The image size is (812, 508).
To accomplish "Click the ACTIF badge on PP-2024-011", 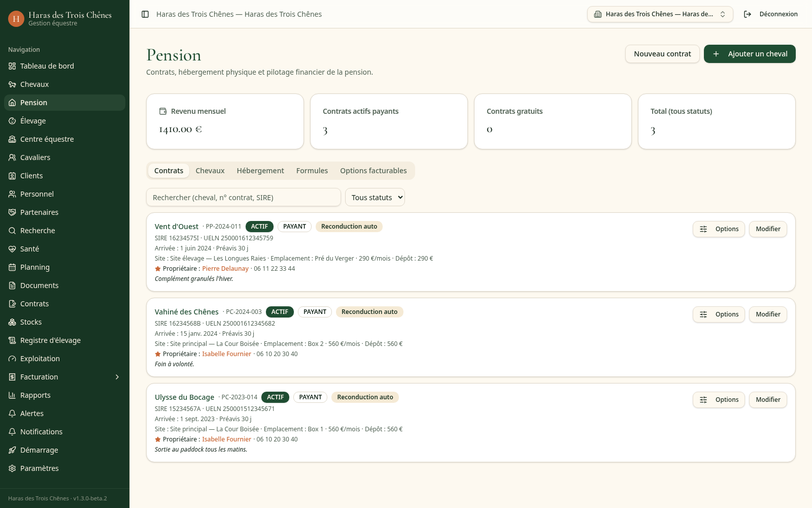I will (259, 227).
